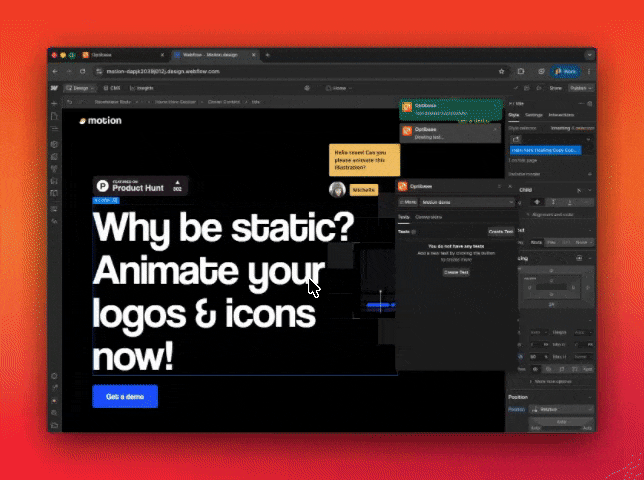Click the Webflow logo menu icon
The width and height of the screenshot is (644, 480).
point(55,88)
